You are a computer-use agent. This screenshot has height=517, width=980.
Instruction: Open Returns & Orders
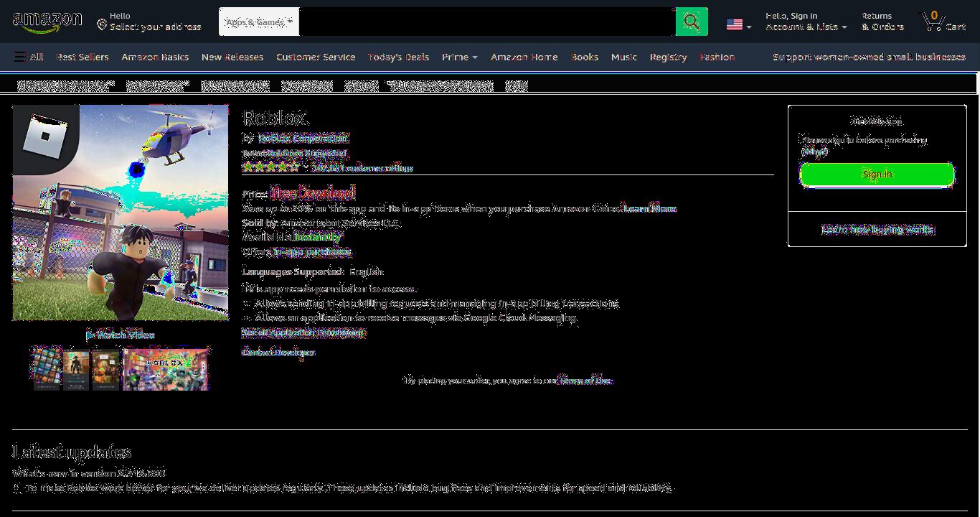(x=882, y=22)
